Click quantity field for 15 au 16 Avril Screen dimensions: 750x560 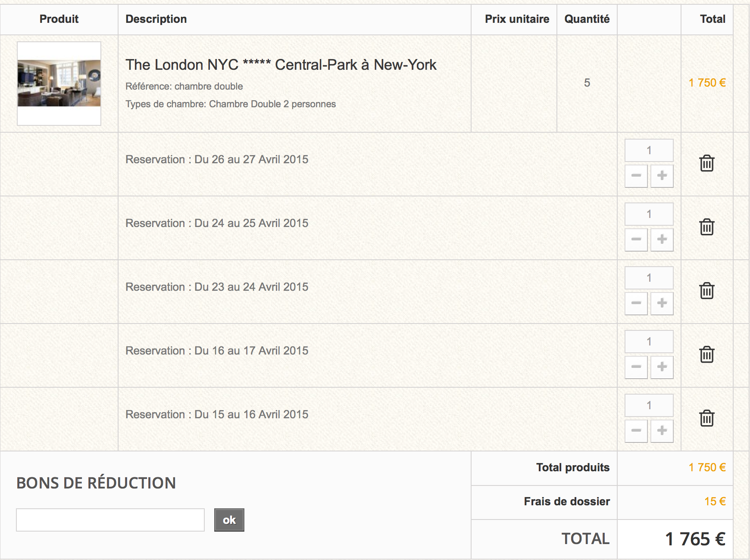649,405
